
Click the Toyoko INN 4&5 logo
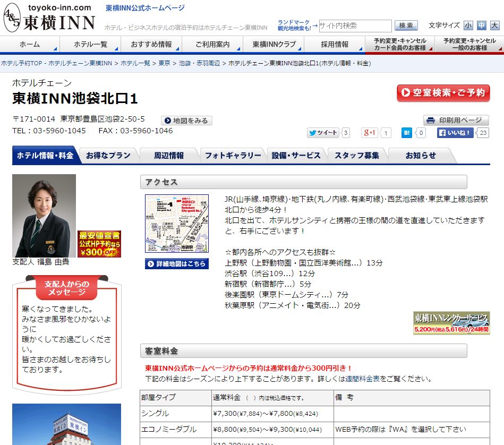click(49, 18)
